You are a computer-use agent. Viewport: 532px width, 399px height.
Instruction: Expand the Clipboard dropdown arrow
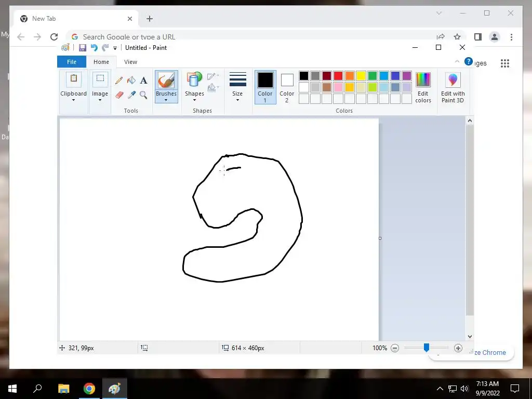73,100
